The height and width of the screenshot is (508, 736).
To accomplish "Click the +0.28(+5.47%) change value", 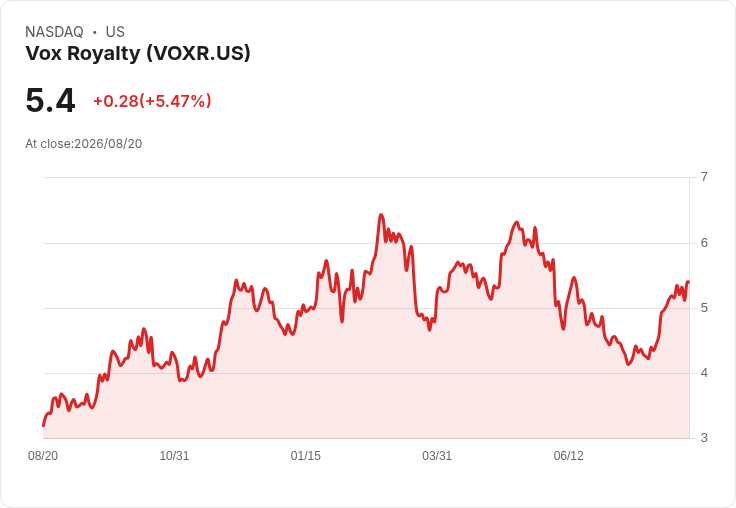I will (x=152, y=101).
